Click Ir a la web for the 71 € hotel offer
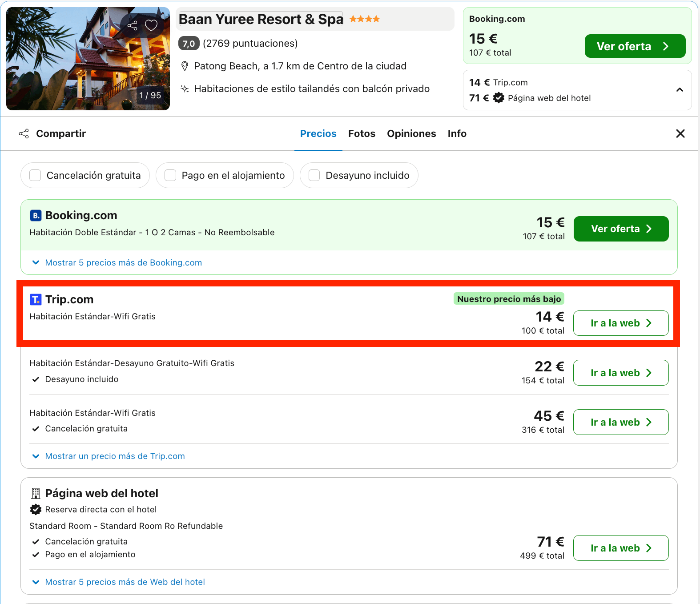700x604 pixels. tap(621, 548)
